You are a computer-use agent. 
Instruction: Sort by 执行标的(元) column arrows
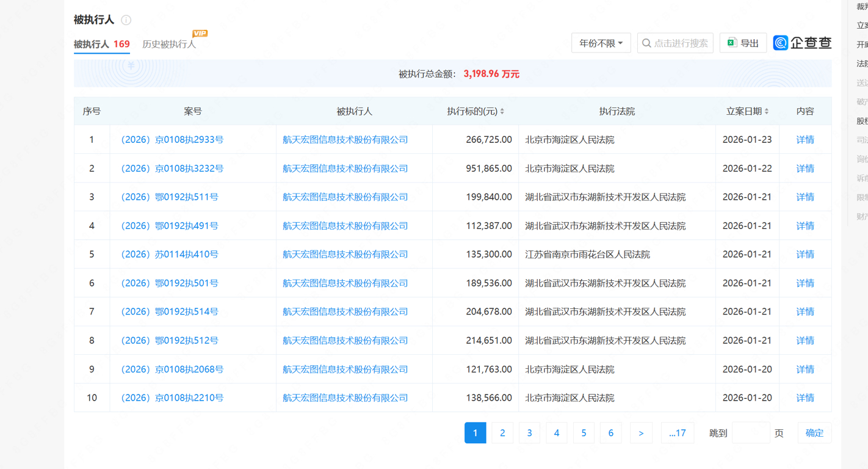502,112
